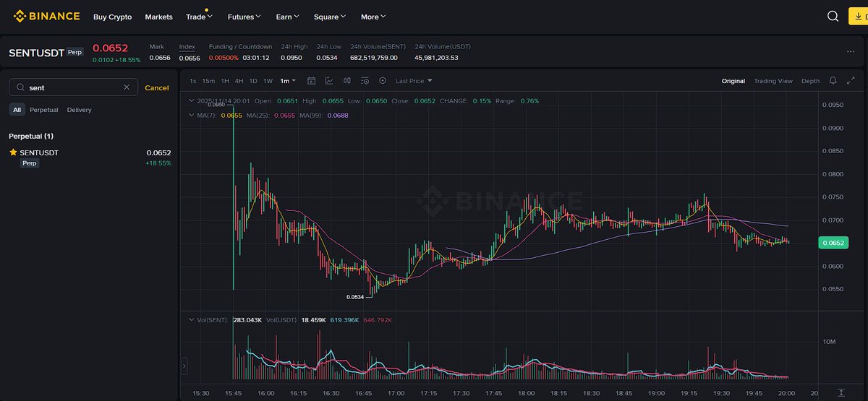Image resolution: width=868 pixels, height=401 pixels.
Task: Open the technical indicators line-chart icon
Action: pos(329,81)
